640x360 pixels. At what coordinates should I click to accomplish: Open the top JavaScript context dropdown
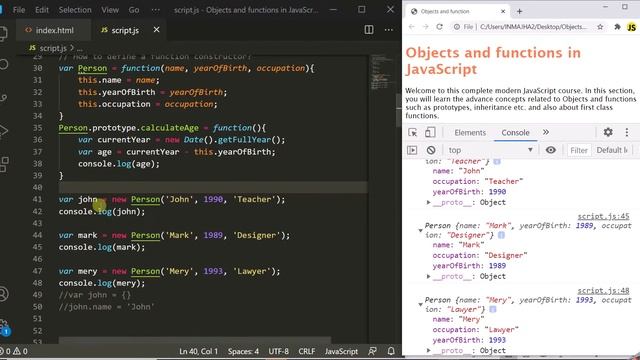490,150
